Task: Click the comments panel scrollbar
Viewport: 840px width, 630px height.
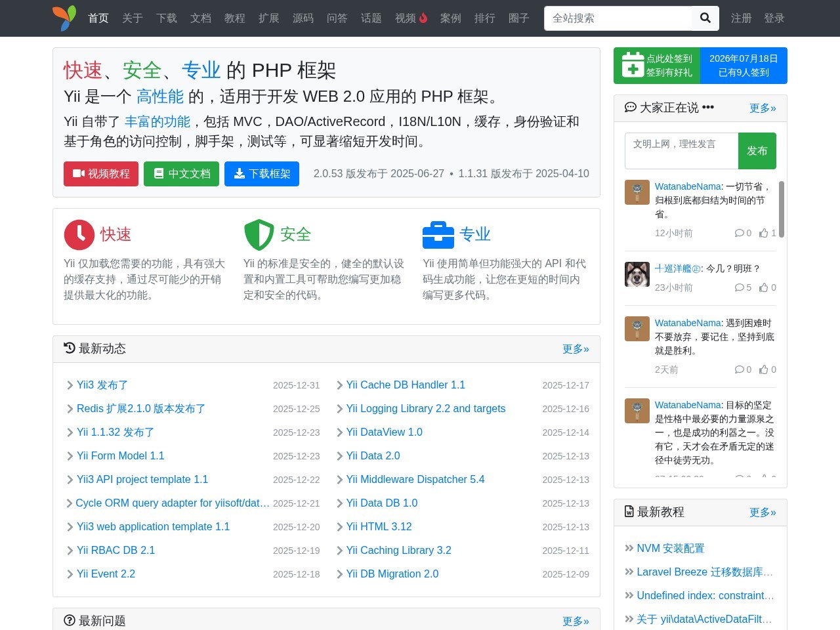Action: [x=782, y=209]
